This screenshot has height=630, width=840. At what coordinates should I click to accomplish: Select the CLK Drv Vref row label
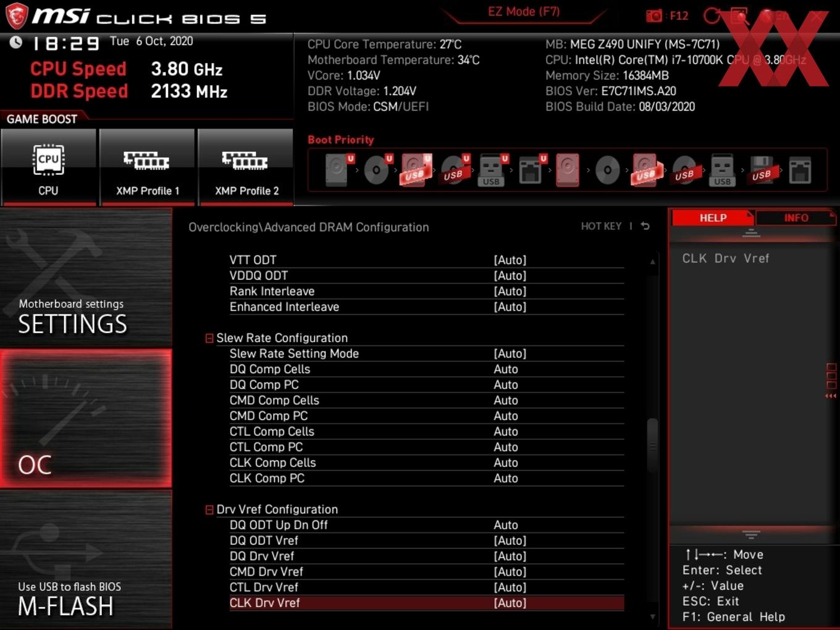[x=264, y=603]
